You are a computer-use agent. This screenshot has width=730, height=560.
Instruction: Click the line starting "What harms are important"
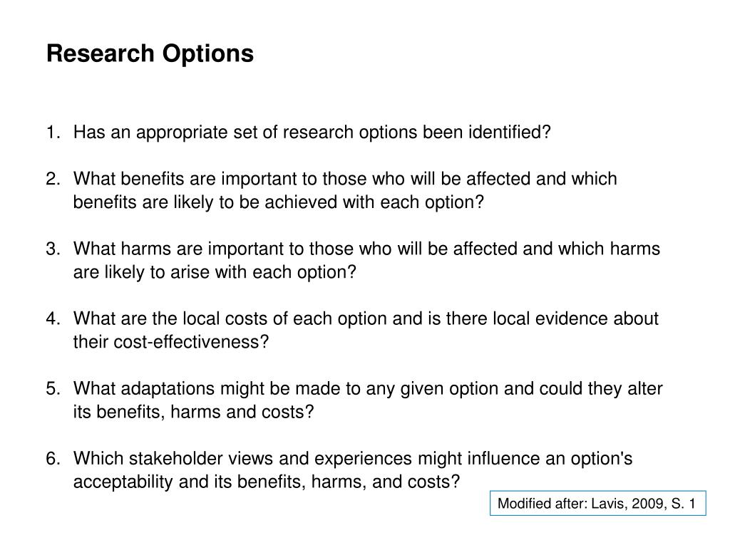tap(366, 249)
